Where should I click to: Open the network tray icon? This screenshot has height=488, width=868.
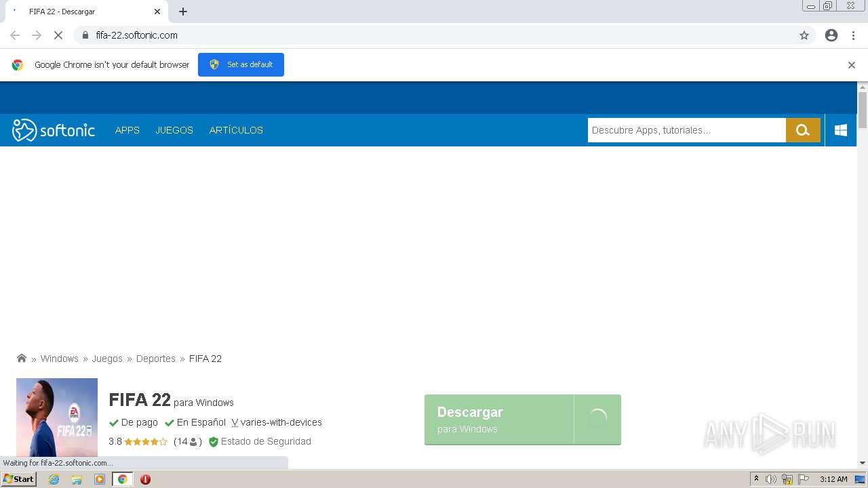pos(787,479)
